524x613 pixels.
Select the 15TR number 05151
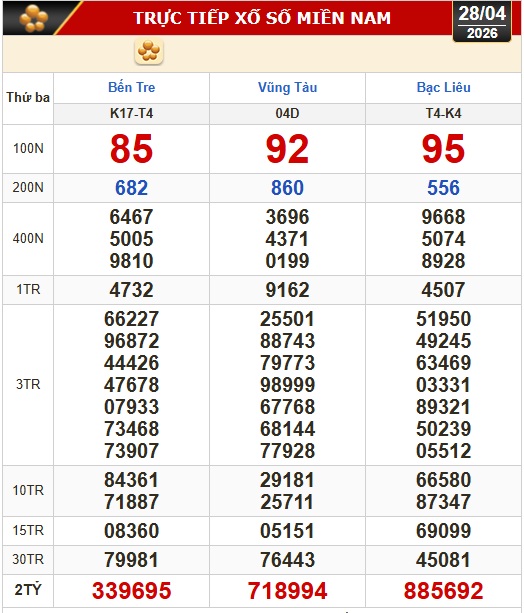click(287, 531)
